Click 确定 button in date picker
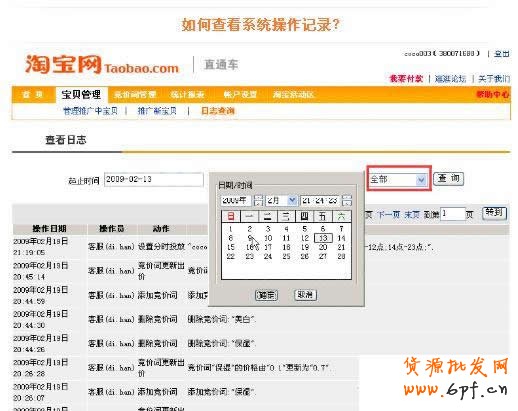Screen dimensions: 518x411 tap(266, 295)
